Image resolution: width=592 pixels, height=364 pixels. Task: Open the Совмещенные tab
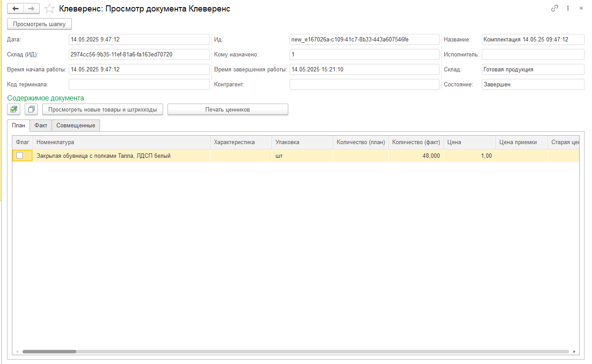(x=76, y=126)
